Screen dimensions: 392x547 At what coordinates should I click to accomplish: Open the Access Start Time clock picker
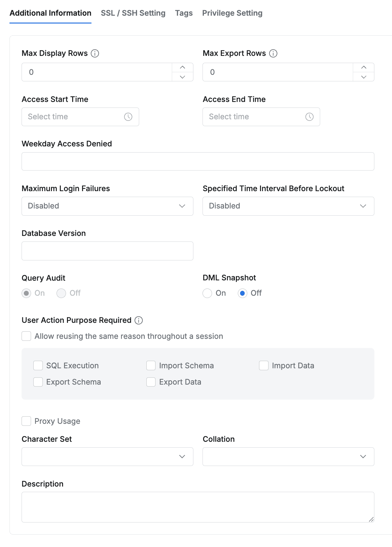(x=129, y=117)
